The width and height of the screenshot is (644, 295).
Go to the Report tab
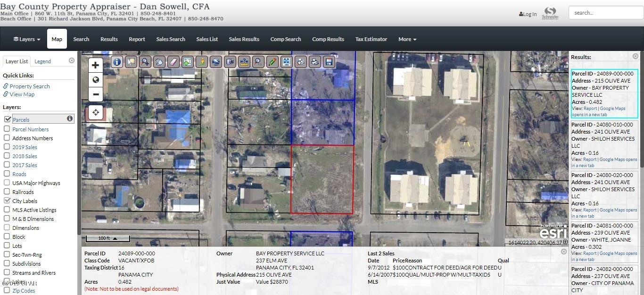pyautogui.click(x=137, y=39)
